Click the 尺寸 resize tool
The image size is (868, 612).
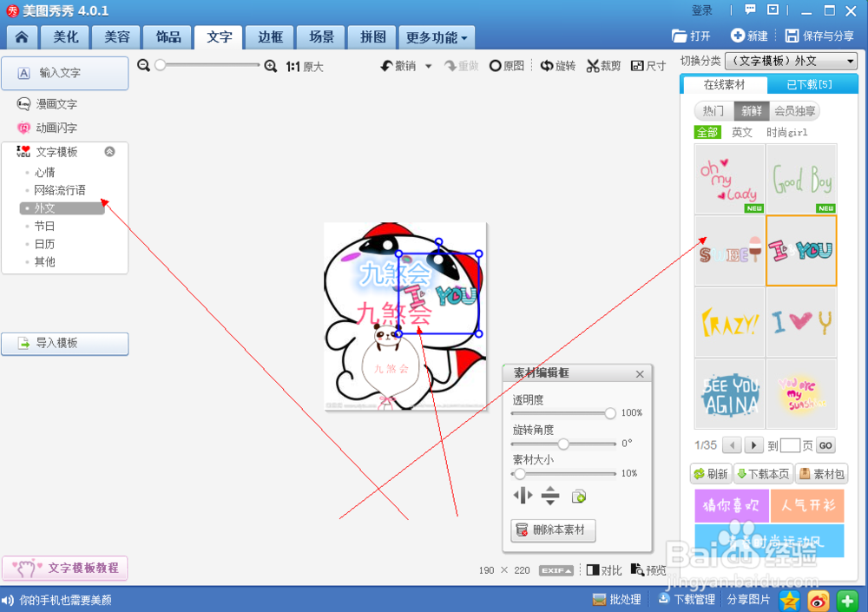pos(648,66)
